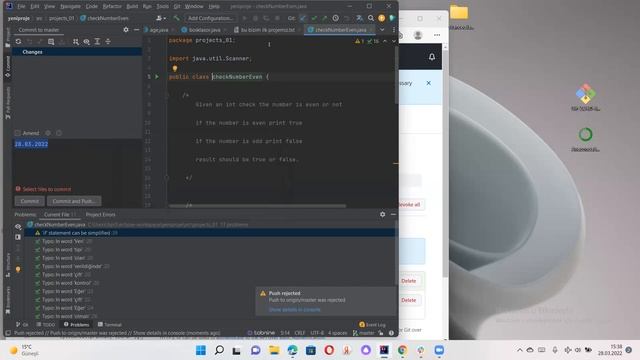Click the Group By icon in Commit toolbar
The width and height of the screenshot is (640, 360).
click(x=76, y=42)
